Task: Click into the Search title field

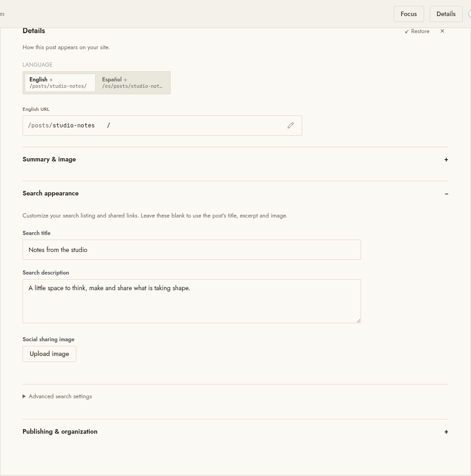Action: (192, 250)
